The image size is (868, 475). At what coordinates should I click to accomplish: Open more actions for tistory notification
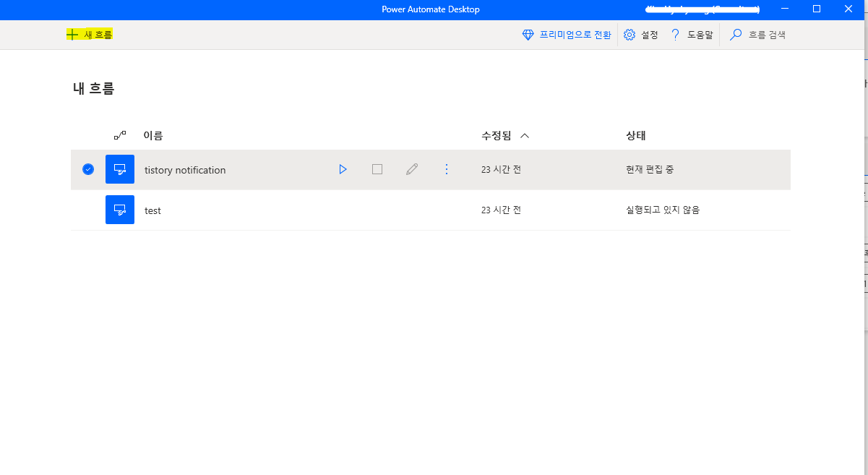(x=447, y=169)
